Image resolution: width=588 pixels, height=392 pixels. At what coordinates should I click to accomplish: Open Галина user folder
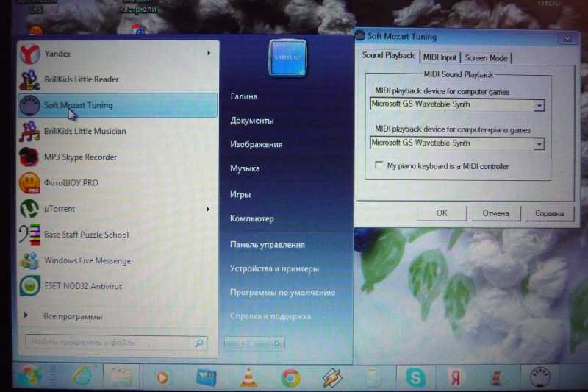[243, 96]
